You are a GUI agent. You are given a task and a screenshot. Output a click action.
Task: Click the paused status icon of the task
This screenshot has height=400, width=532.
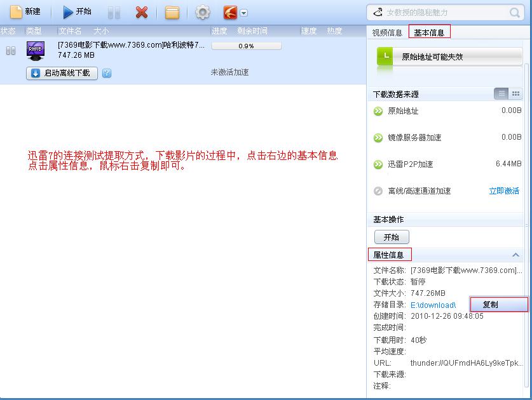11,51
